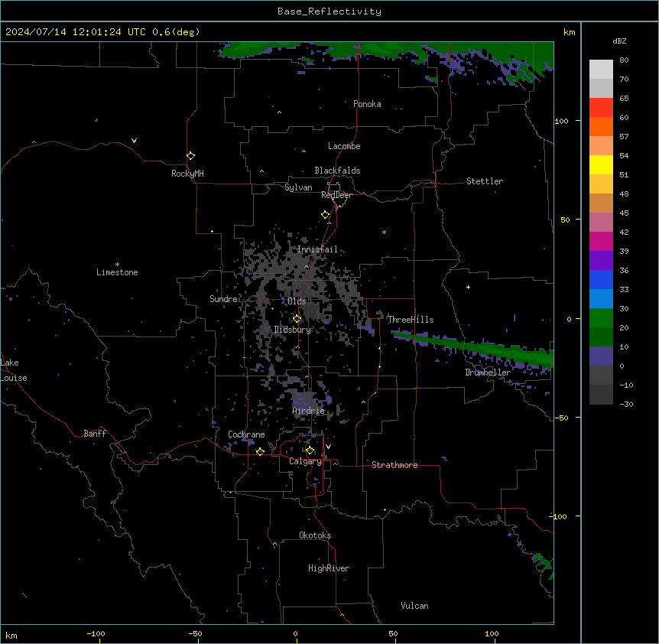This screenshot has height=644, width=659.
Task: Click the Limestone label
Action: pos(117,272)
